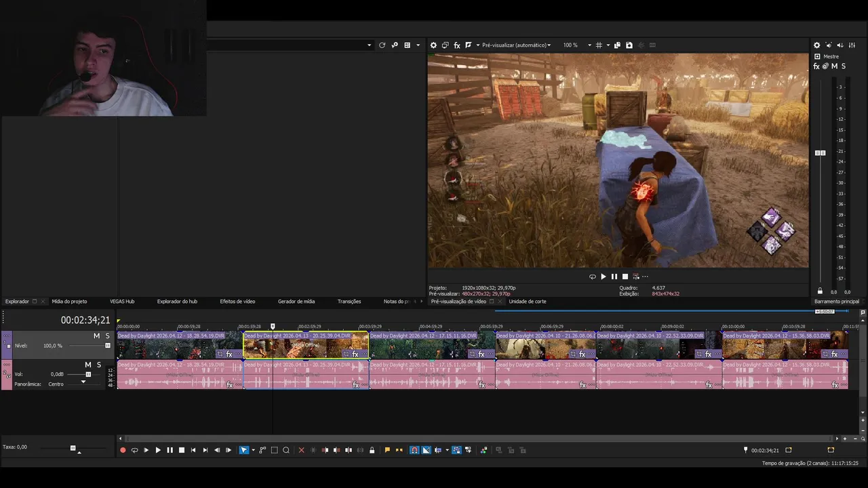Go to start of project
Viewport: 868px width, 488px height.
coord(193,450)
